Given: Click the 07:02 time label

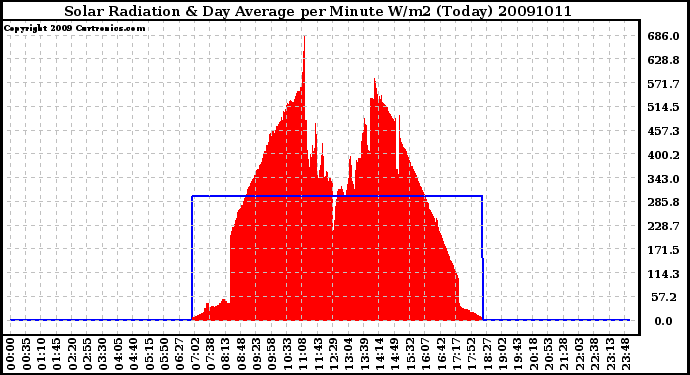Looking at the screenshot, I should [x=195, y=354].
